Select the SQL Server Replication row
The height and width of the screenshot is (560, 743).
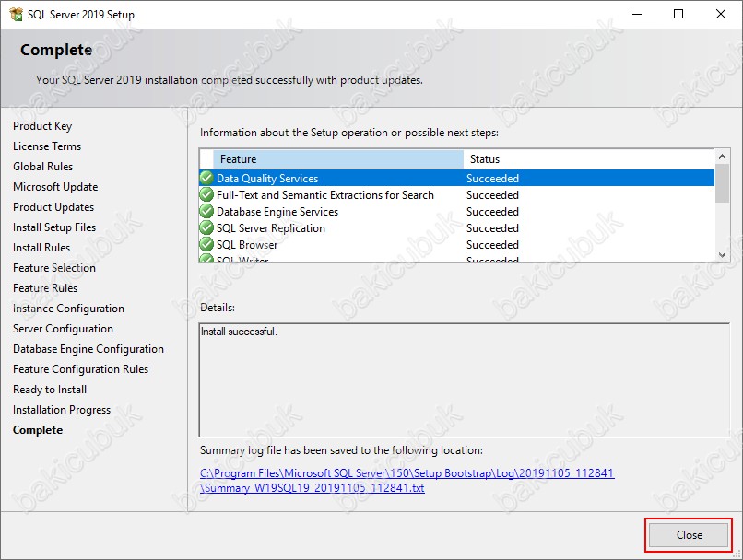pos(457,227)
